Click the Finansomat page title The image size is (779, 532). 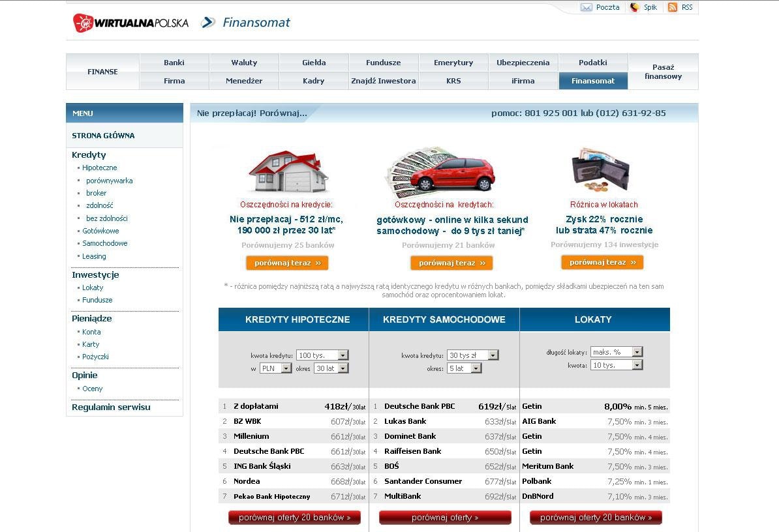[x=256, y=22]
